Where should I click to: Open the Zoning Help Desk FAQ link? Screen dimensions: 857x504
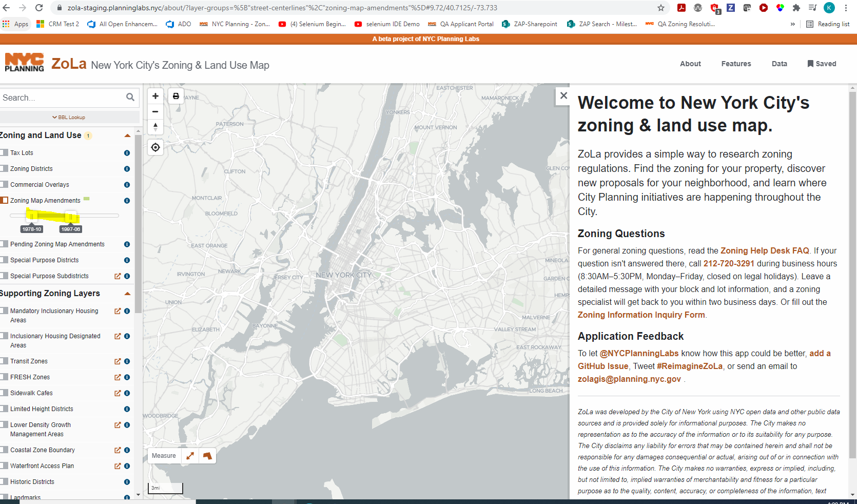(764, 250)
